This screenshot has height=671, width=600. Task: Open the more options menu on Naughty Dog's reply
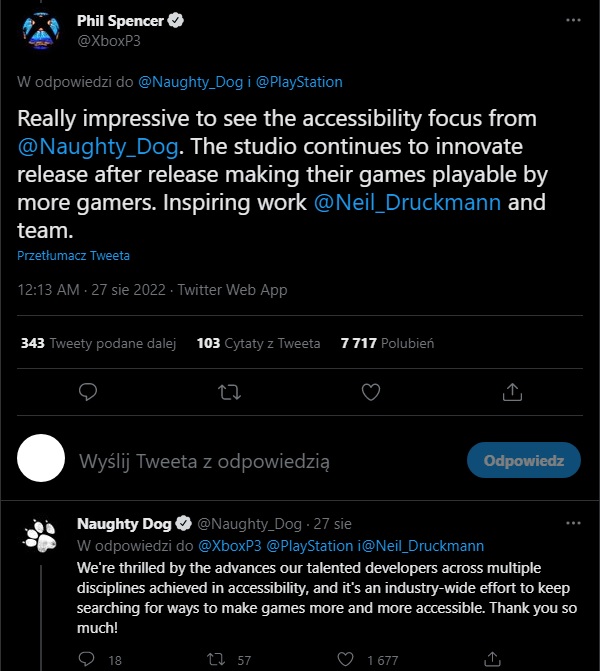[x=572, y=523]
